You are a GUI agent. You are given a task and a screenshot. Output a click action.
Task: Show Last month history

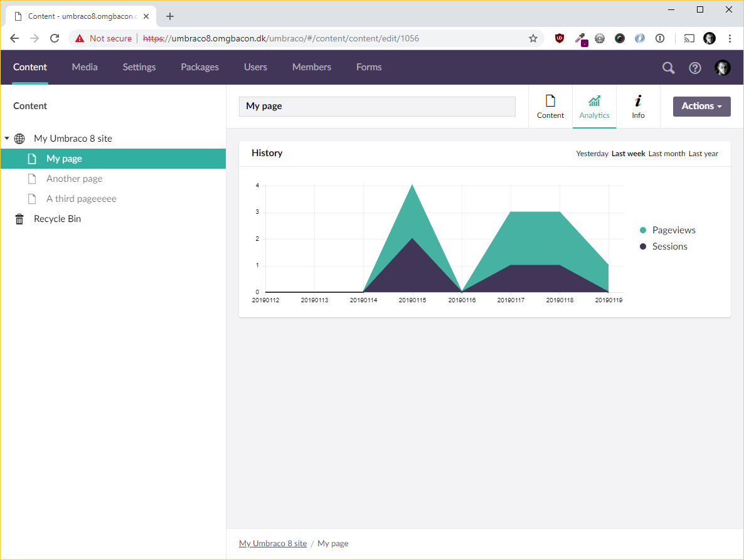coord(667,154)
